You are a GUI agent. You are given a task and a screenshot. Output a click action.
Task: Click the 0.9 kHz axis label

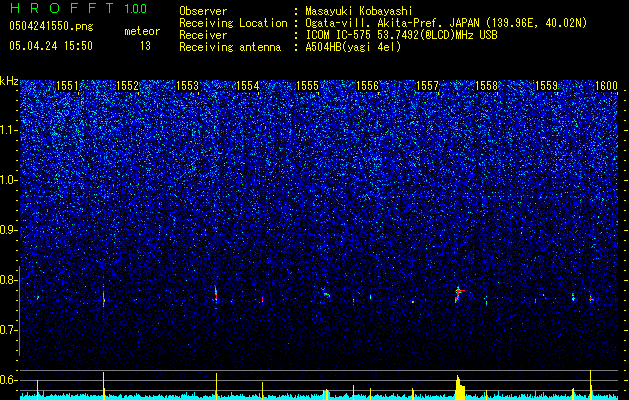8,230
